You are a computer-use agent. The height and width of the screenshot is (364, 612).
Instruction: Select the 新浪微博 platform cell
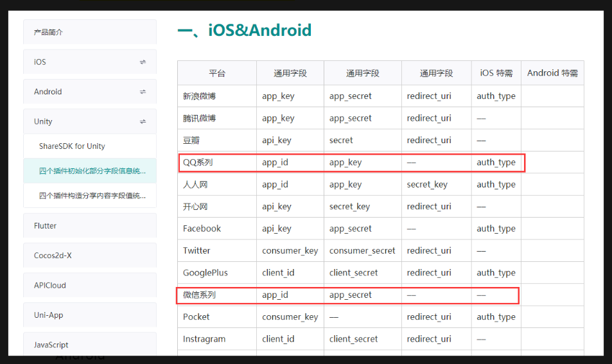217,96
